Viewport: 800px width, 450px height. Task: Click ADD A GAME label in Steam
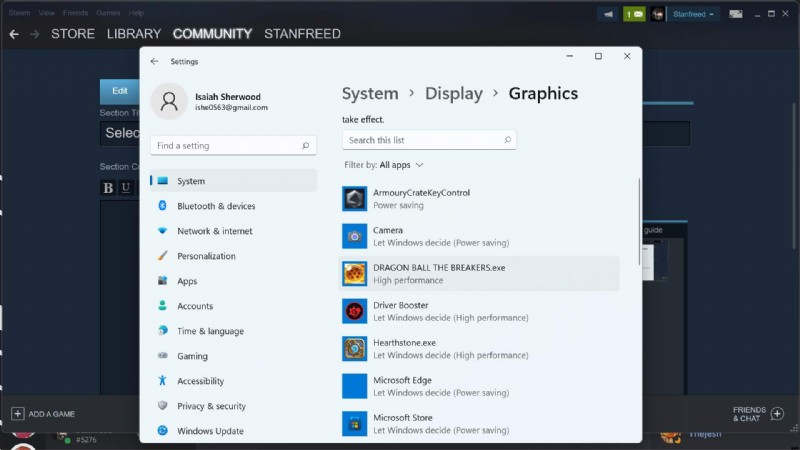[x=52, y=414]
